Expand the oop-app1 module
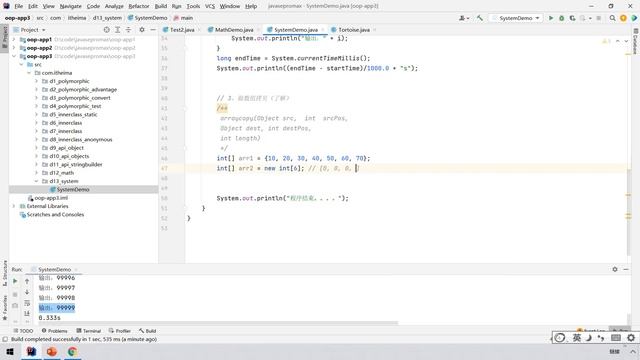 click(14, 40)
